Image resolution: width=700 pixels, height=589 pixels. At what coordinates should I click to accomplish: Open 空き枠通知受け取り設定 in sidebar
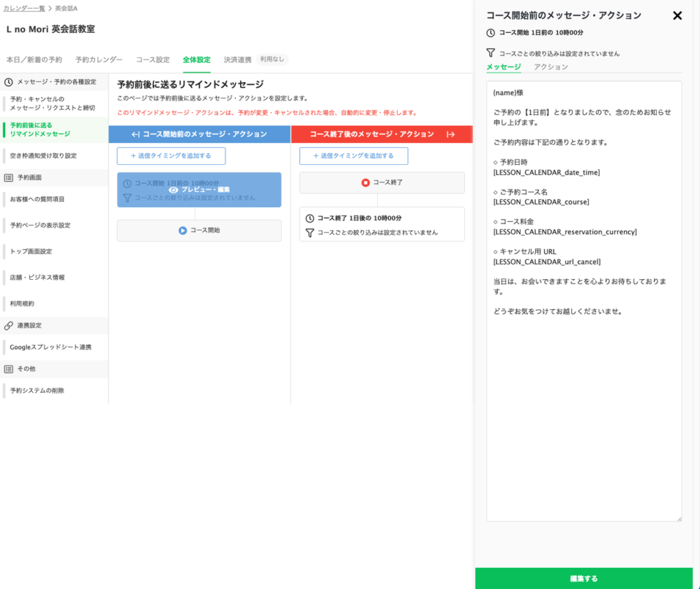(43, 156)
